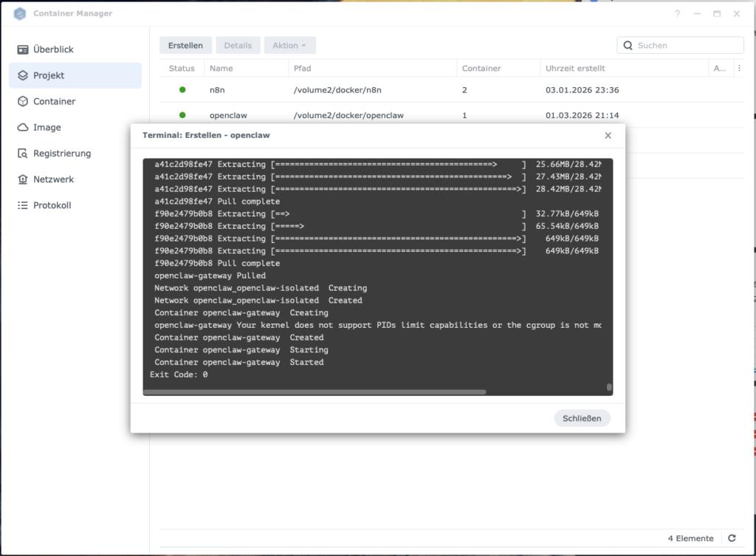Click the Container cube icon in sidebar
This screenshot has height=556, width=756.
coord(22,101)
